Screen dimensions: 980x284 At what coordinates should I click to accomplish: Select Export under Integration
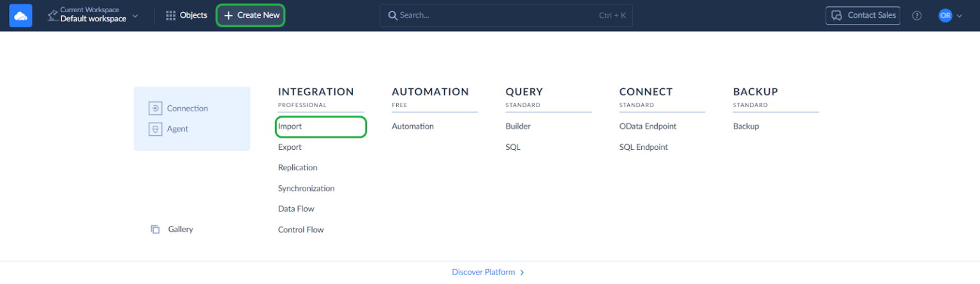[290, 147]
